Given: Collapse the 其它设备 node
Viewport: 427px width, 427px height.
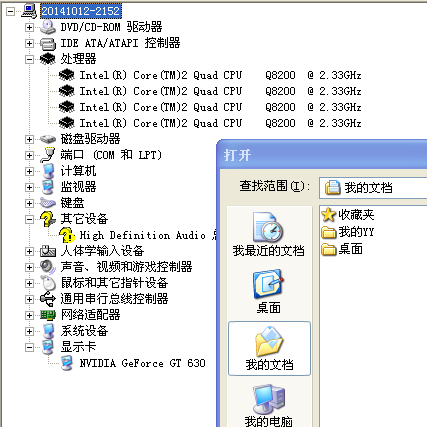Looking at the screenshot, I should click(x=29, y=219).
